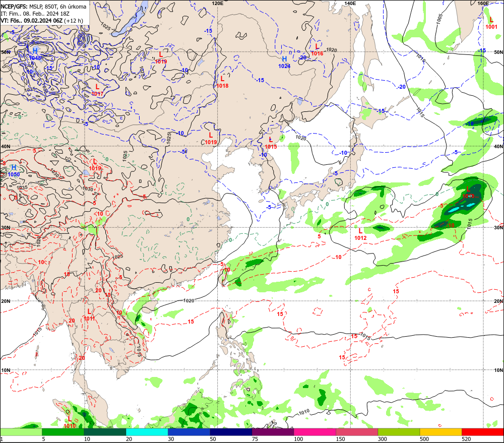
Task: Click the 120E longitude label
Action: (x=218, y=3)
